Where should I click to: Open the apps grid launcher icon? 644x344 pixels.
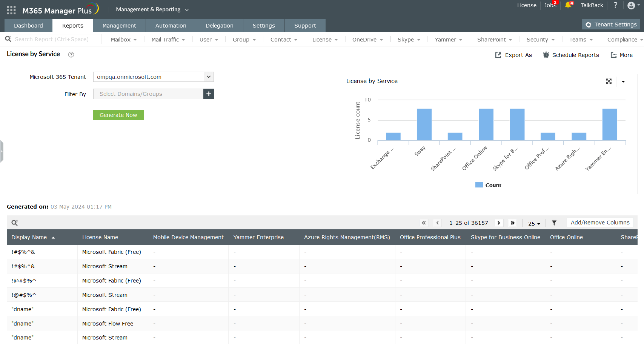(11, 10)
